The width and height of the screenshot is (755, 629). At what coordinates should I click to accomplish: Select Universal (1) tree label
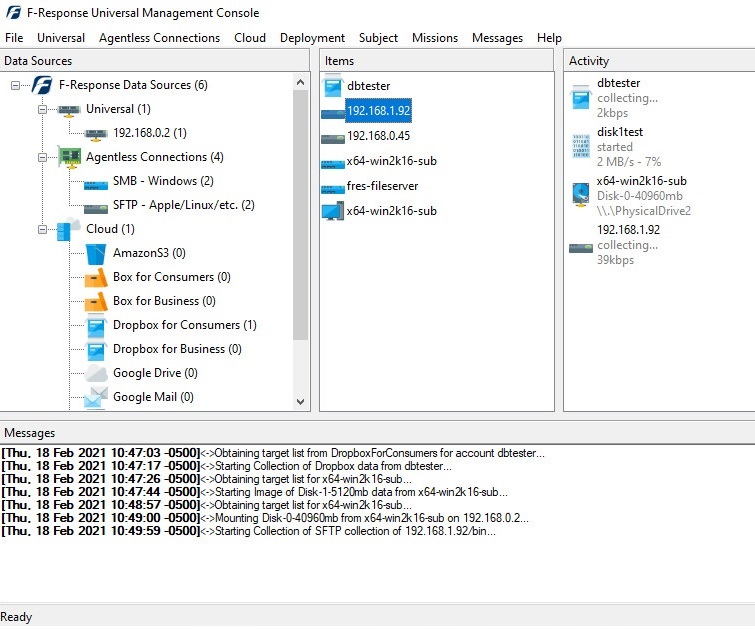pos(118,109)
